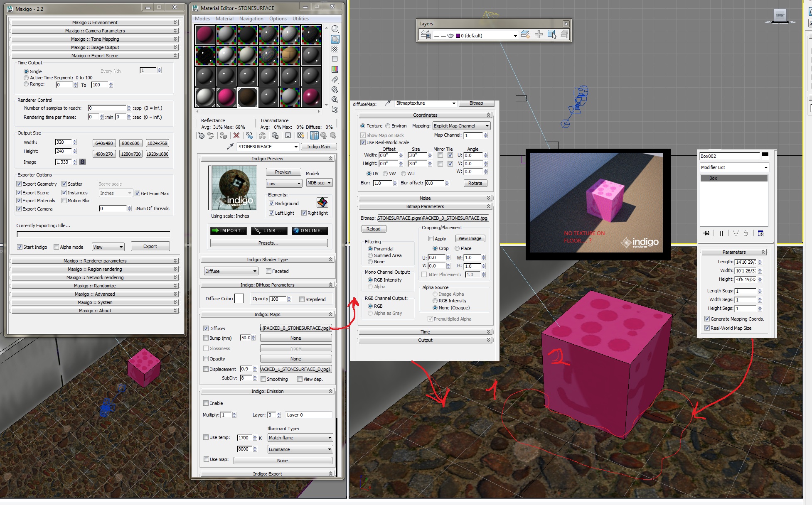Open Material menu in Material Editor
Image resolution: width=812 pixels, height=505 pixels.
pos(224,19)
